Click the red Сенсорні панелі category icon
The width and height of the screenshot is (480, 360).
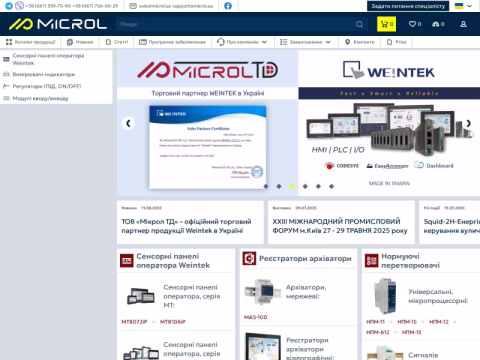127,261
